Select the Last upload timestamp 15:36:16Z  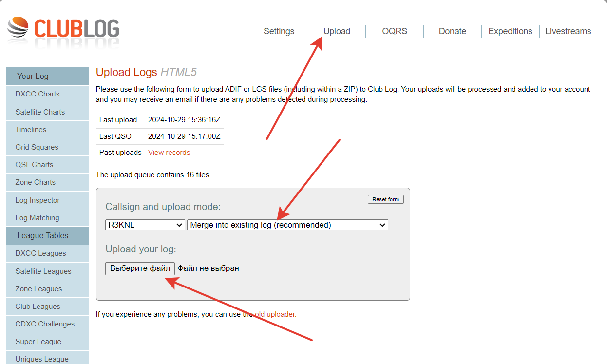(184, 120)
